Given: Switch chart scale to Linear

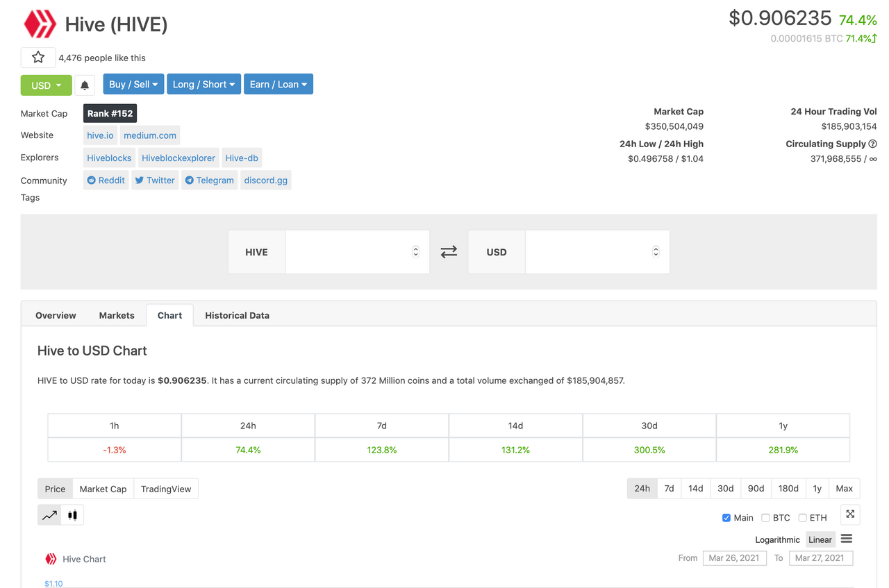Looking at the screenshot, I should tap(820, 539).
